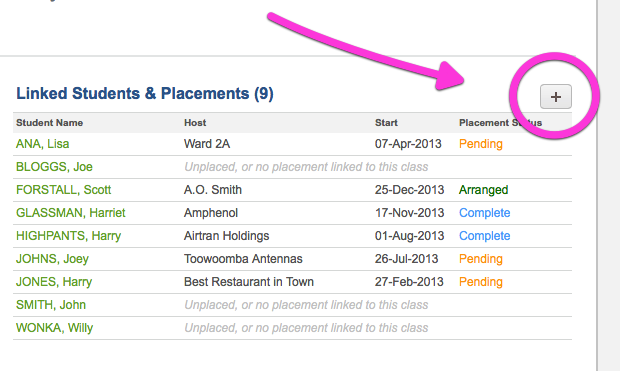Open student HIGHPANTS, Harry
The image size is (620, 371).
click(68, 236)
